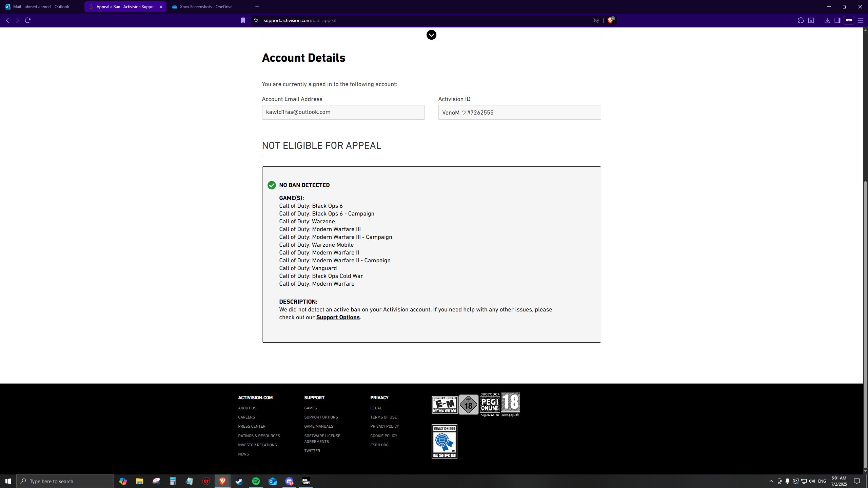Click the green No Ban Detected checkmark
The height and width of the screenshot is (488, 868).
[x=272, y=185]
